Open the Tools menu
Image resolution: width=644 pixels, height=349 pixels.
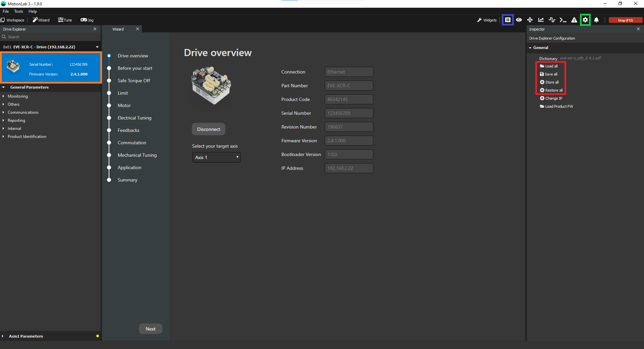[18, 11]
